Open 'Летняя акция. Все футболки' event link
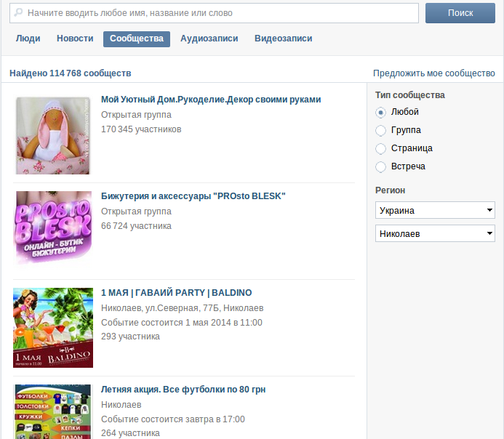This screenshot has height=439, width=504. tap(183, 390)
